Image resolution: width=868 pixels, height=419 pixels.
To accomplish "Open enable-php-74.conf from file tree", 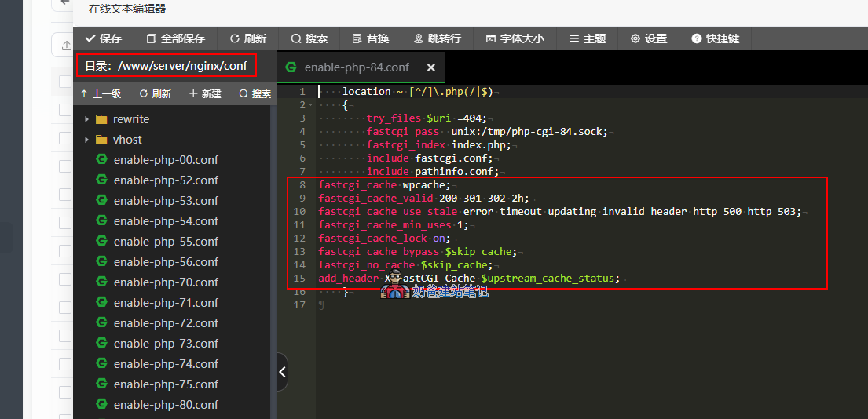I will [166, 364].
